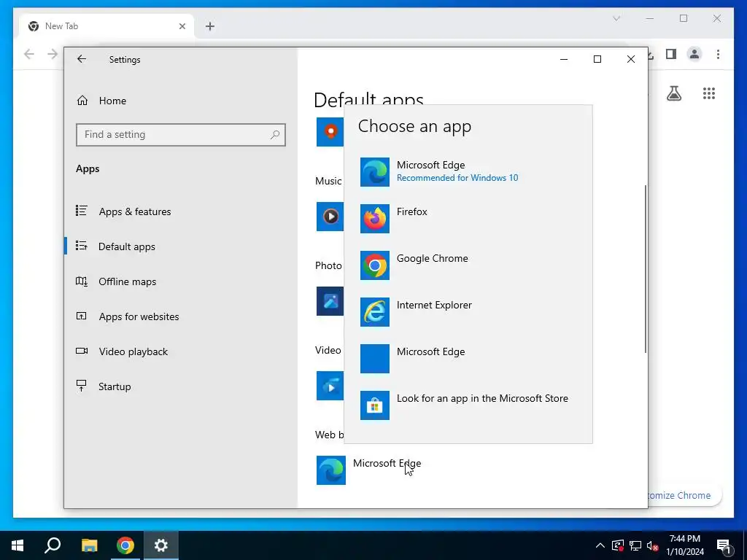
Task: Show hidden system tray icons
Action: tap(600, 545)
